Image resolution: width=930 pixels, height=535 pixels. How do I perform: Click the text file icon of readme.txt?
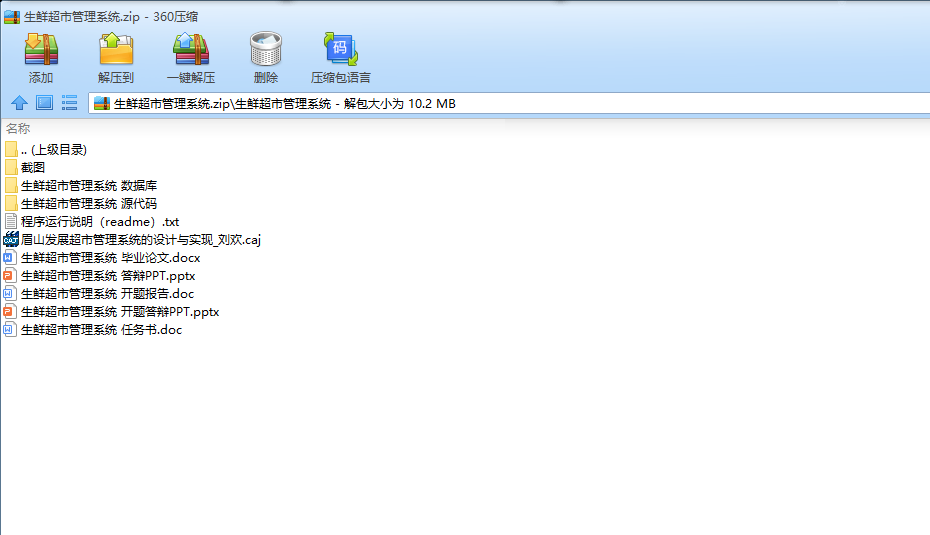pos(10,221)
